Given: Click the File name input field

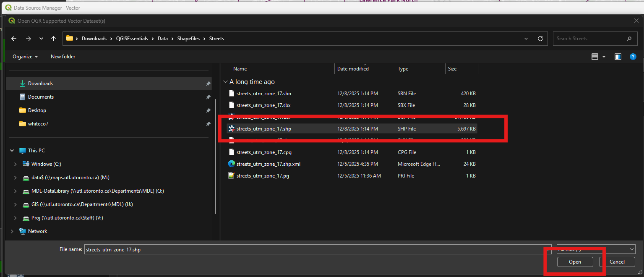Looking at the screenshot, I should click(x=318, y=249).
